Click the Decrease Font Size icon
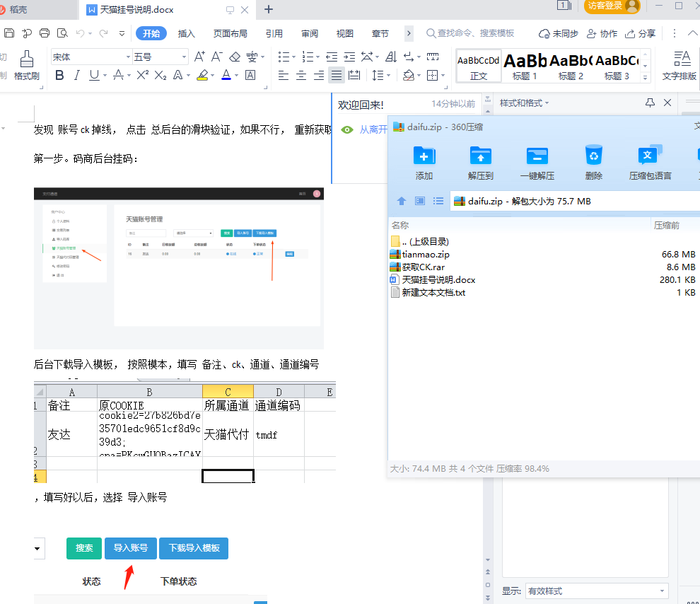 point(217,57)
